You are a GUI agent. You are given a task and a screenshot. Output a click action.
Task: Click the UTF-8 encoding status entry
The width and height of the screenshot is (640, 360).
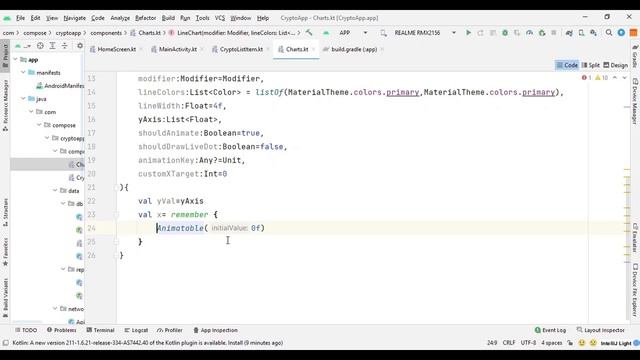[x=528, y=343]
